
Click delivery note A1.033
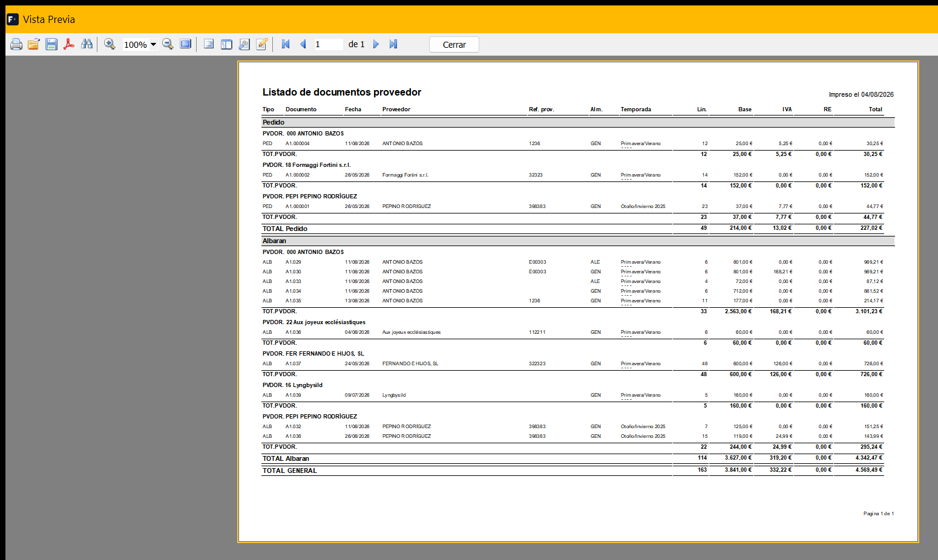294,281
